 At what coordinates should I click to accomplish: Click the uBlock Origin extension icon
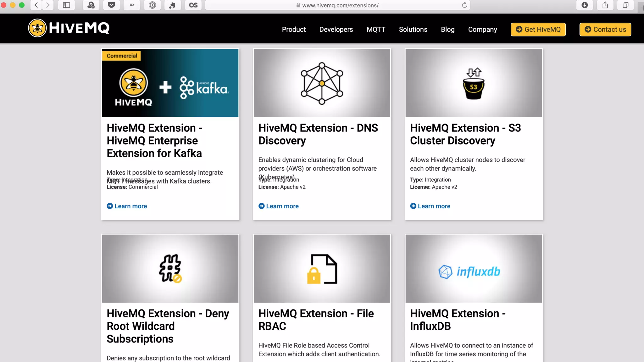(x=132, y=5)
